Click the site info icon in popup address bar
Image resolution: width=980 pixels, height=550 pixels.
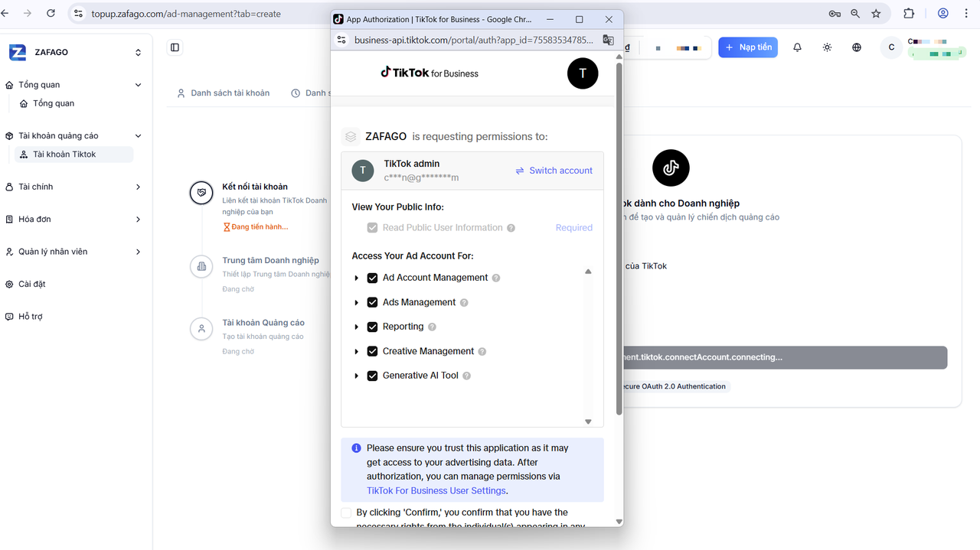click(341, 40)
